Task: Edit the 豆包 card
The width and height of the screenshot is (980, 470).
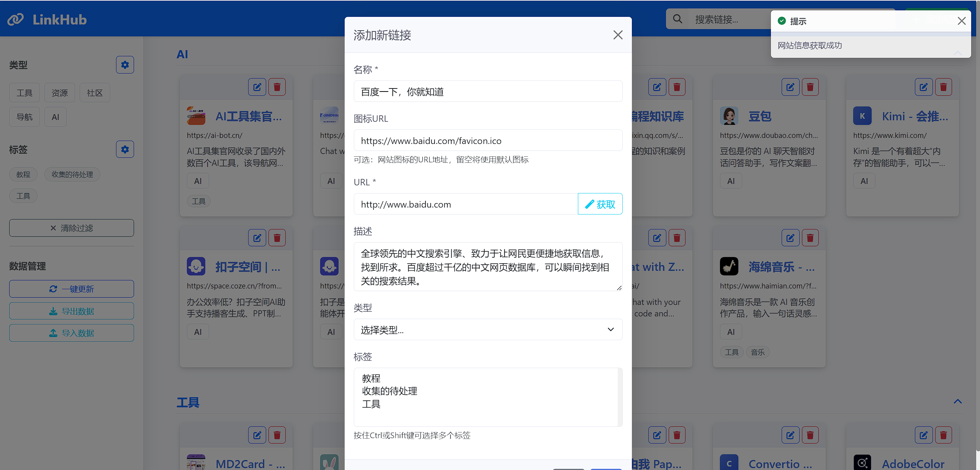Action: coord(790,87)
